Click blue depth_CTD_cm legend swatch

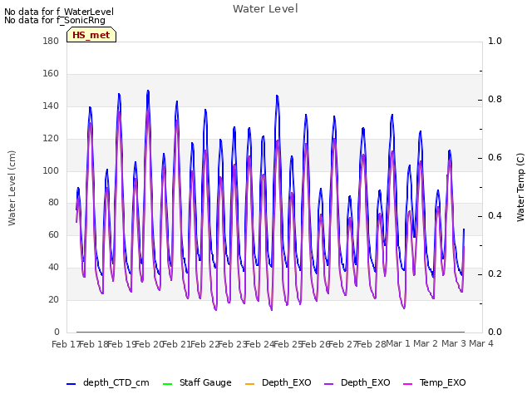(71, 384)
